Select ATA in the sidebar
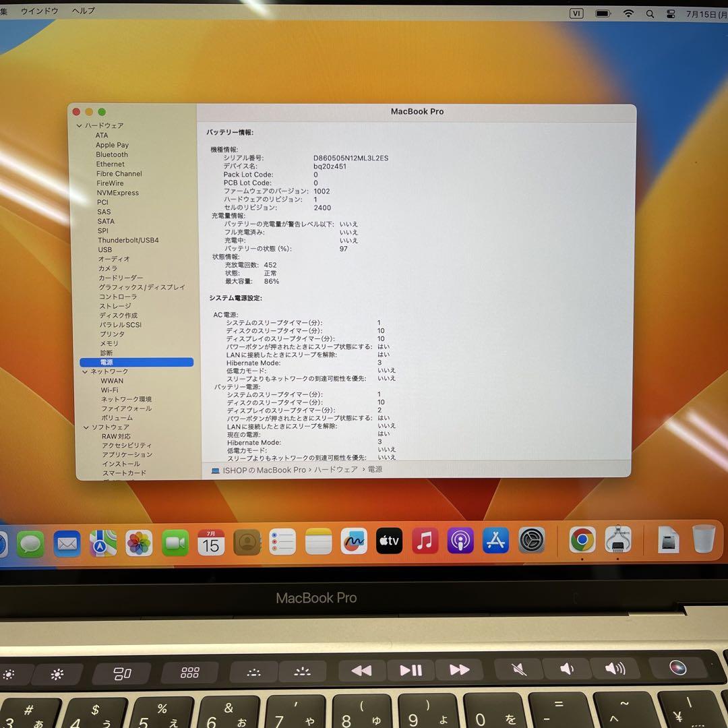728x728 pixels. click(102, 135)
